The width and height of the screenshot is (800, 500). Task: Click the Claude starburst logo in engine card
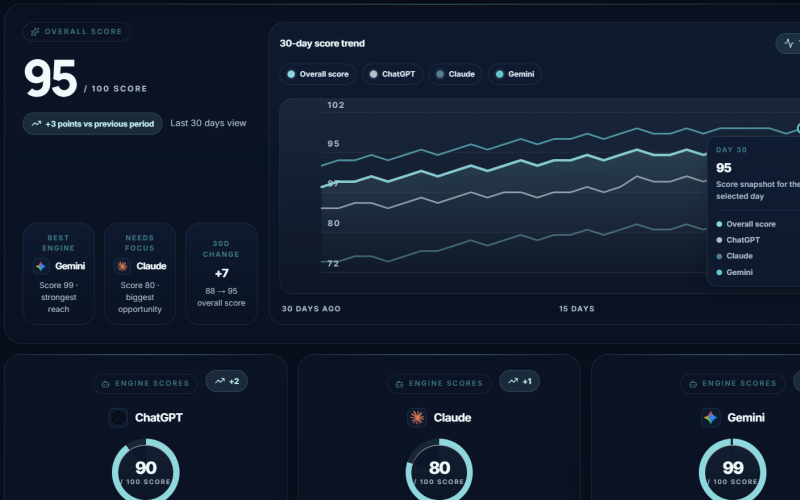coord(417,417)
